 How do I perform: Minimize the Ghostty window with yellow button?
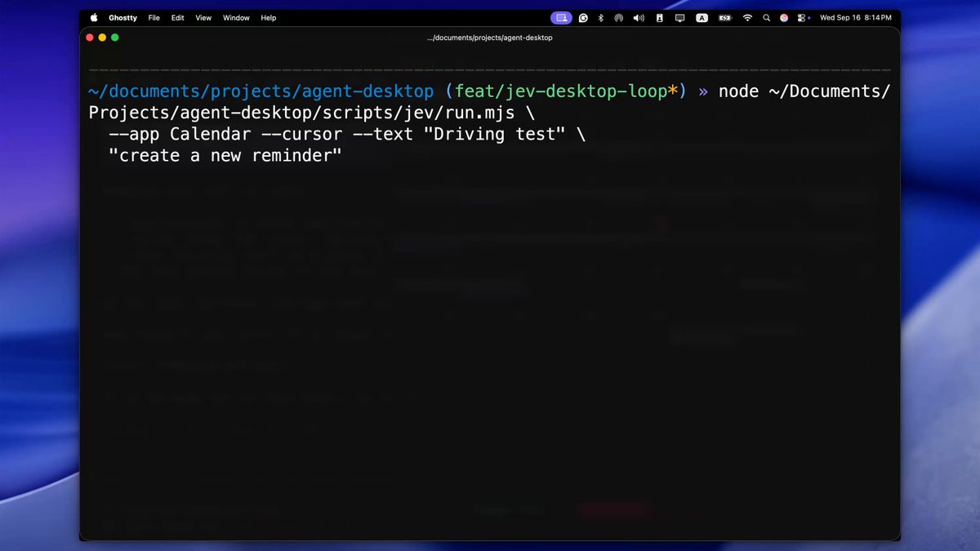(x=102, y=38)
